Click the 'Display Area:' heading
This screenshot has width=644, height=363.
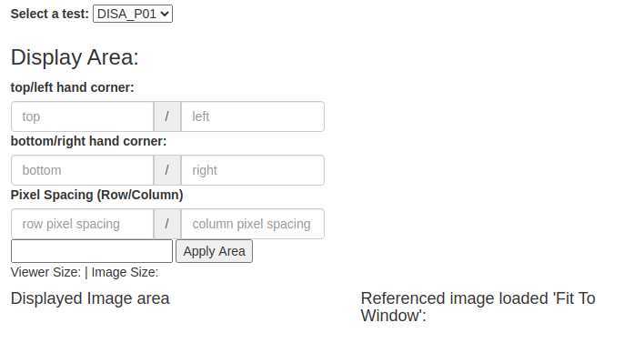(x=75, y=57)
